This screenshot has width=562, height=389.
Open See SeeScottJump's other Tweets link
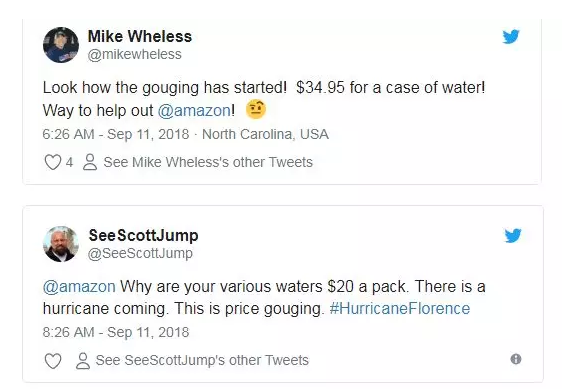pos(202,360)
